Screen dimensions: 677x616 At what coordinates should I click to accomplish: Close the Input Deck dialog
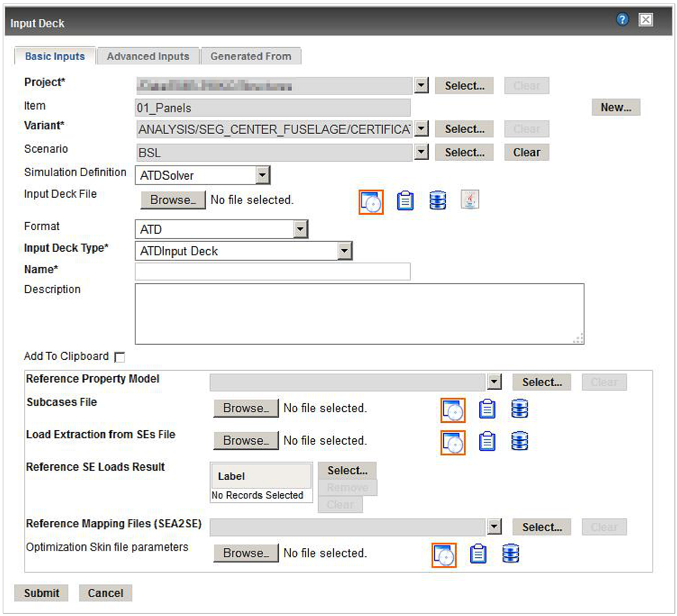coord(646,19)
